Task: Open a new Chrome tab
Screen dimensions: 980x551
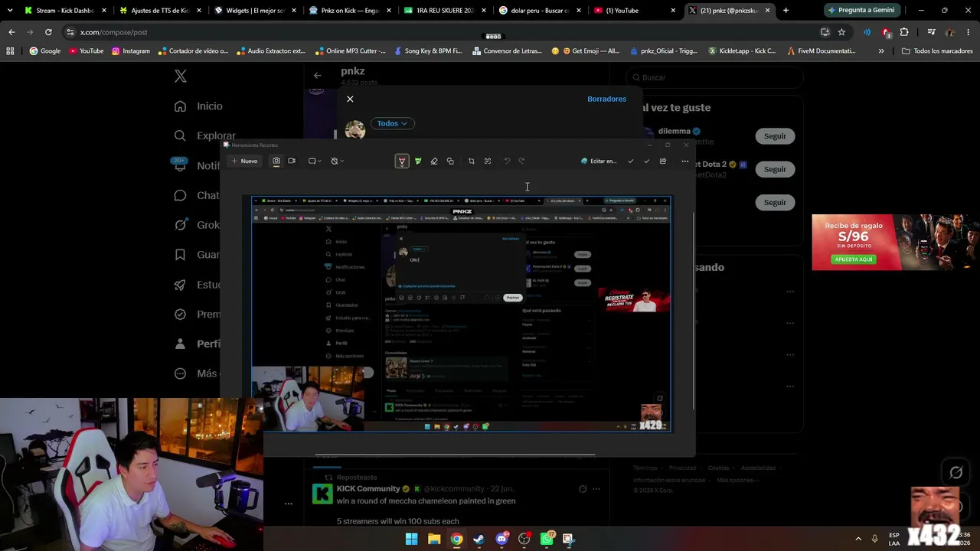Action: coord(786,11)
